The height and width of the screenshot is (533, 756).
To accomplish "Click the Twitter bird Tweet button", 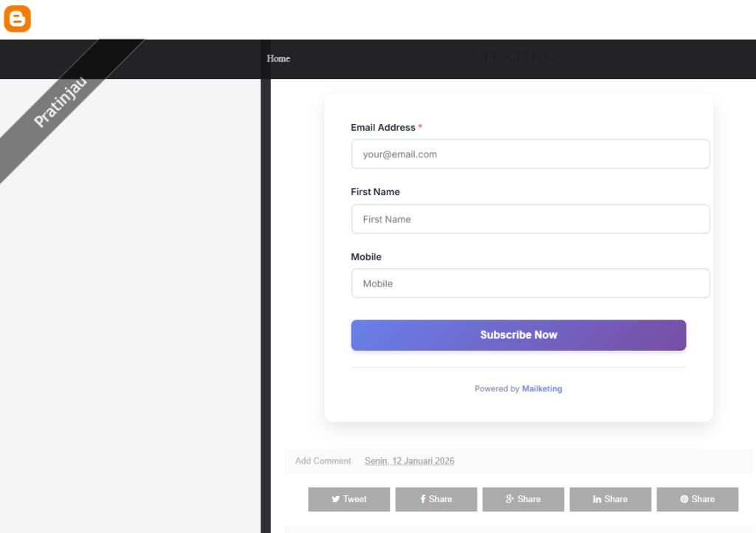I will click(348, 499).
